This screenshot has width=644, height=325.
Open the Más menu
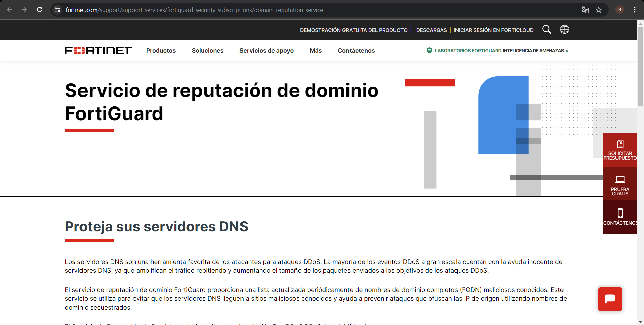[315, 50]
